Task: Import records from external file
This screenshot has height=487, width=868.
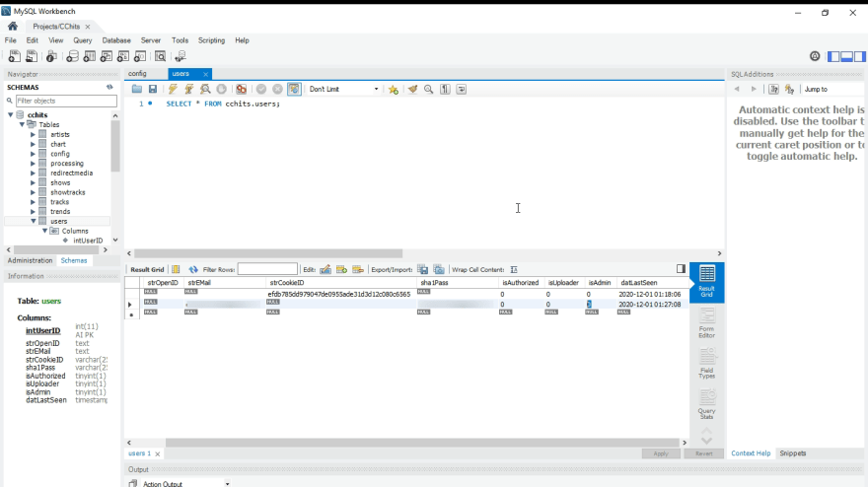Action: pos(439,269)
